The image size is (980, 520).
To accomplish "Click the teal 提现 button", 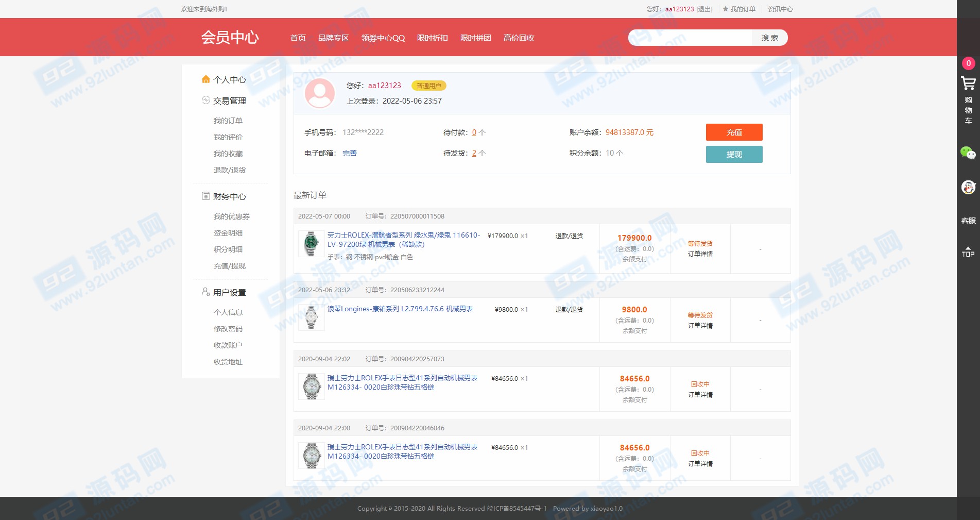I will coord(734,154).
